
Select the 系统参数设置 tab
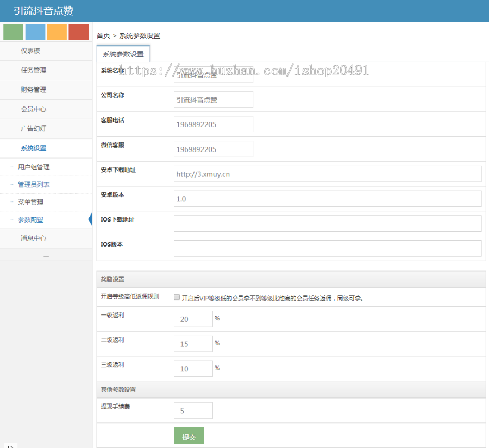point(123,54)
